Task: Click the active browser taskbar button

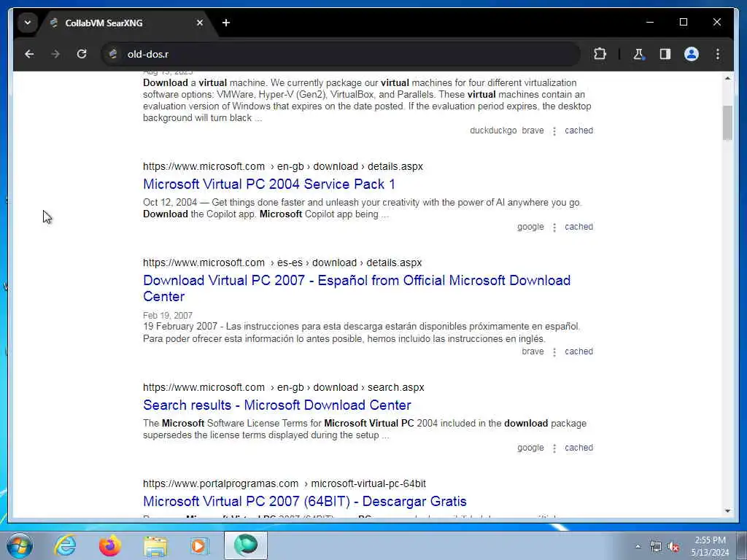Action: click(246, 545)
